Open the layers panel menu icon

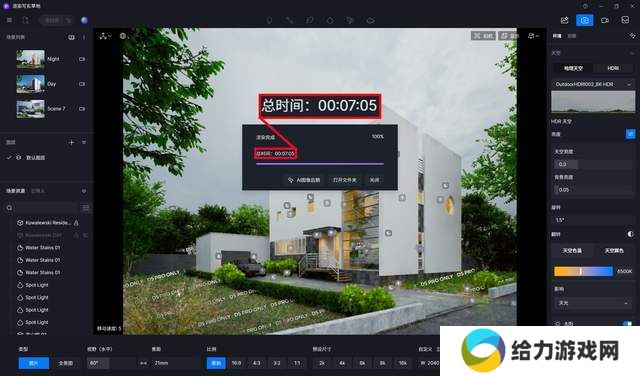click(84, 142)
